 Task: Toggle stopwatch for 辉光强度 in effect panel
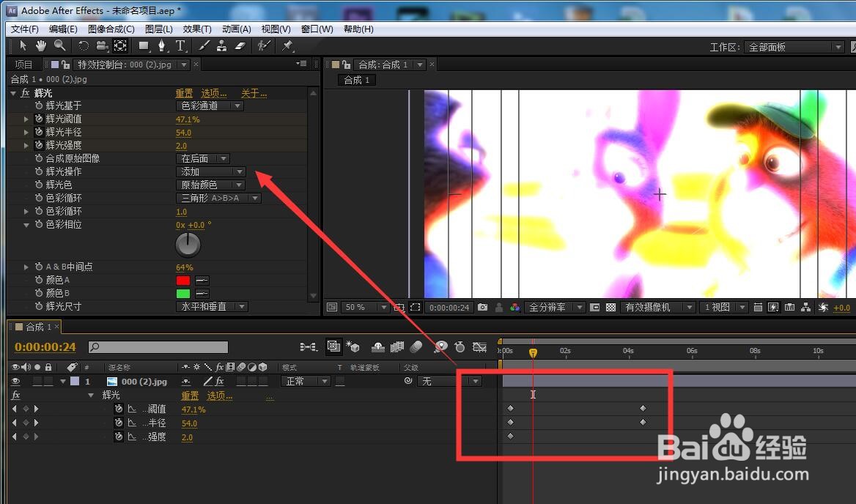(x=39, y=145)
